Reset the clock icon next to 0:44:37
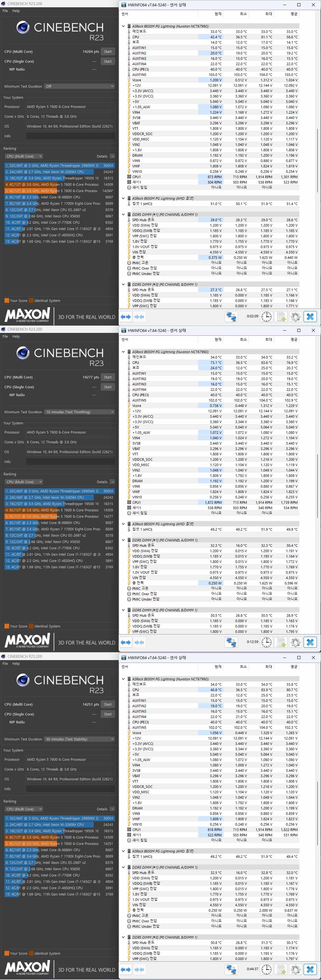321x980 pixels. [267, 969]
